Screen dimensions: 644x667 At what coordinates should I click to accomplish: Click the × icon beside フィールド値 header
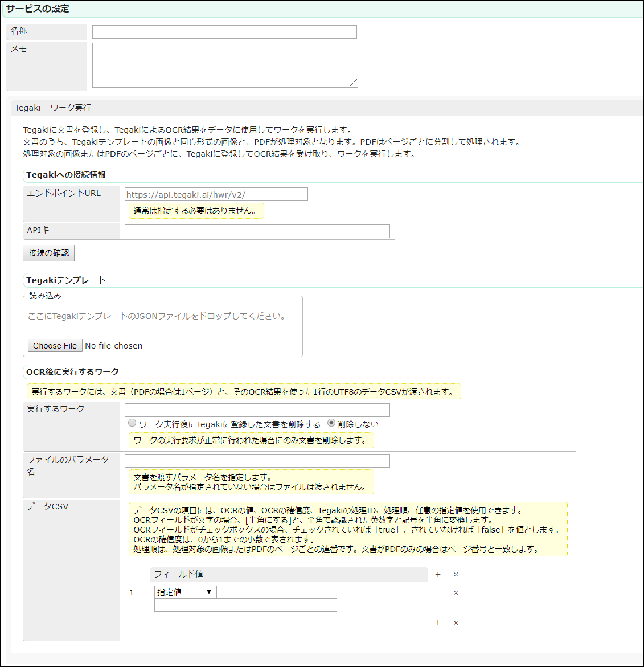(456, 575)
